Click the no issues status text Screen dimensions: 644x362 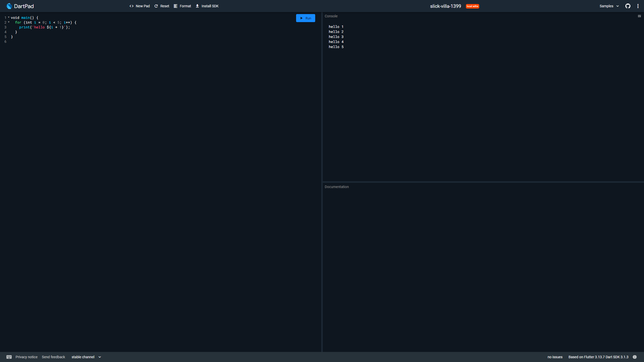555,357
